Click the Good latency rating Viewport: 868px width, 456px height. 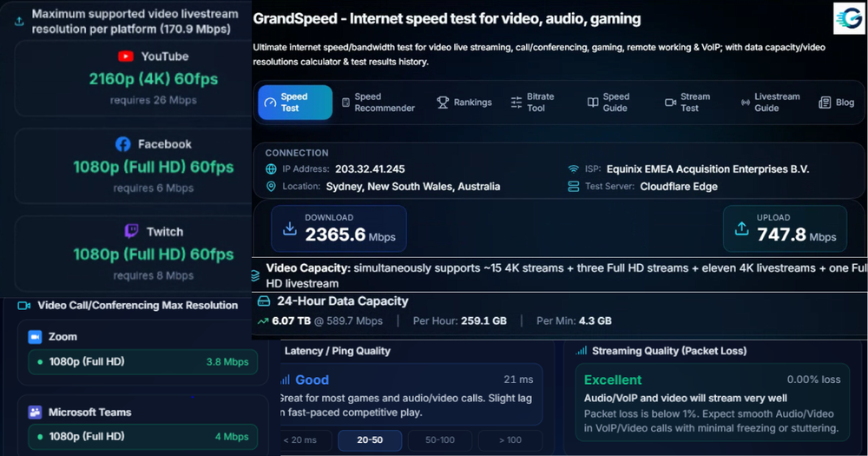tap(312, 380)
